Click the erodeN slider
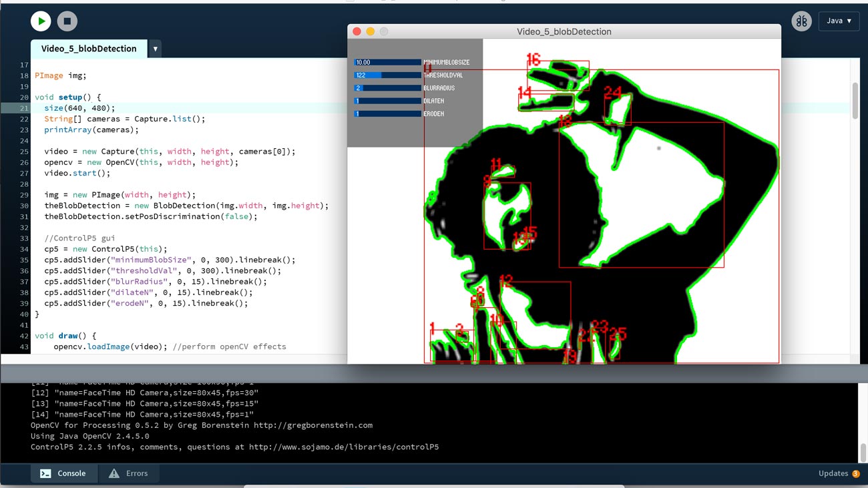Screen dimensions: 868x488 [x=387, y=114]
